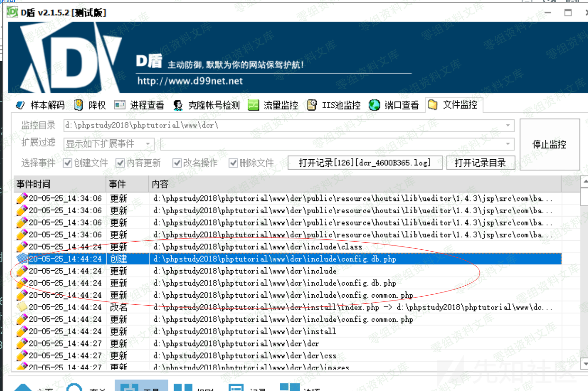Viewport: 588px width, 391px height.
Task: Click the 克隆帐号检测 tab icon
Action: pyautogui.click(x=178, y=105)
